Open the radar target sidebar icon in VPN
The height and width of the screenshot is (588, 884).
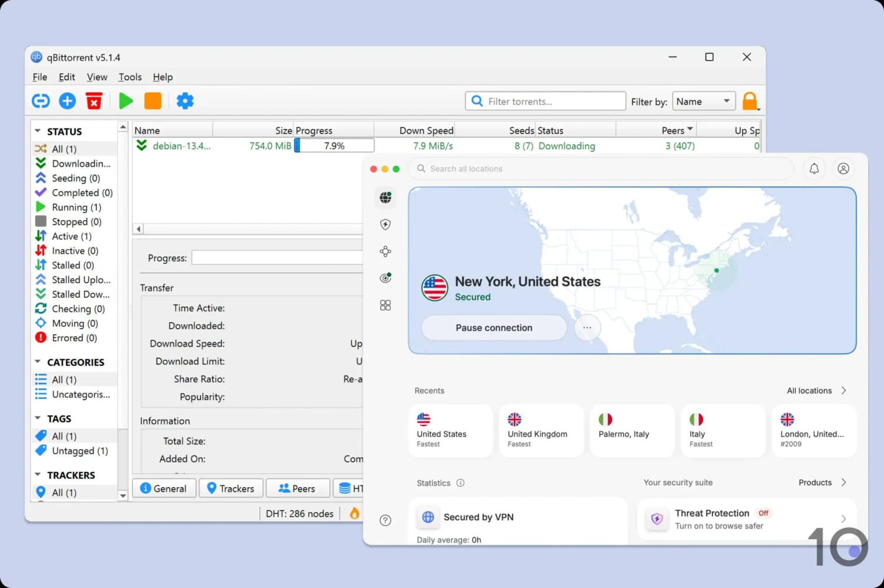pyautogui.click(x=385, y=278)
